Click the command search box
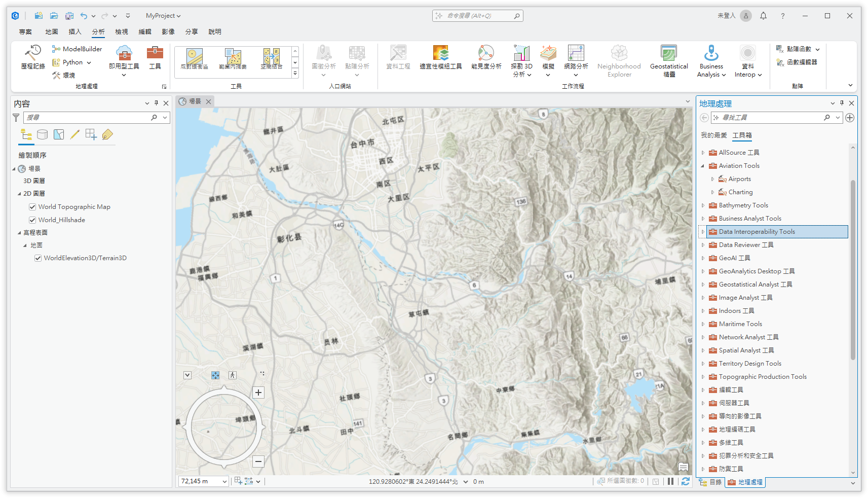The height and width of the screenshot is (498, 868). coord(477,16)
